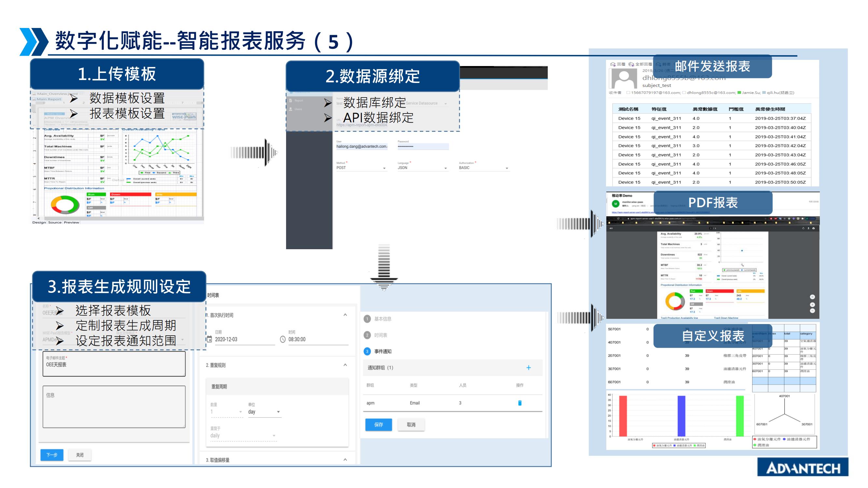Image resolution: width=868 pixels, height=488 pixels.
Task: Click the 电子邮件主题 field with OEE天报表
Action: (114, 363)
